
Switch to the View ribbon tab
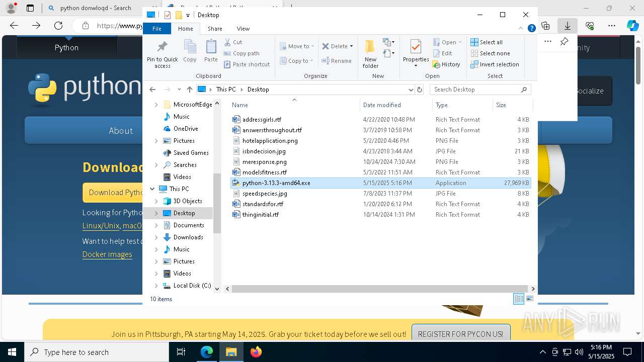[243, 29]
